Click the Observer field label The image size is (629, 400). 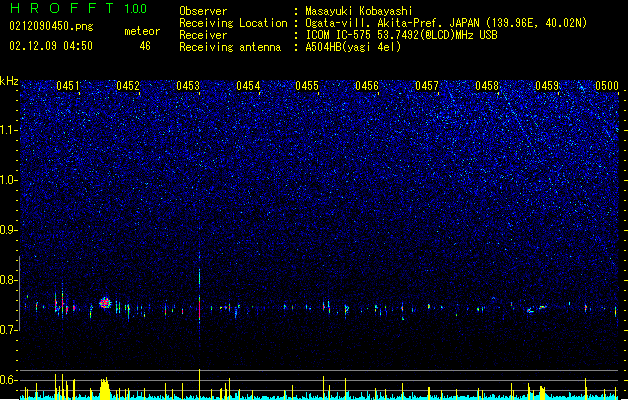(x=203, y=11)
